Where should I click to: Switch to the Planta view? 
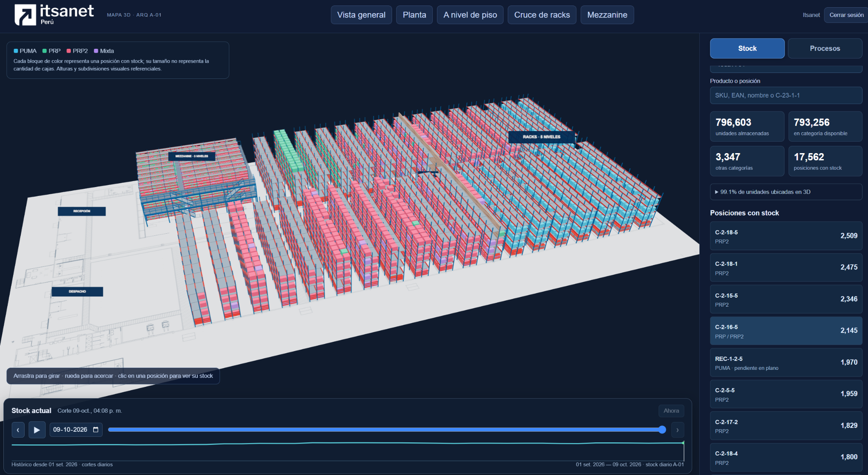tap(414, 15)
